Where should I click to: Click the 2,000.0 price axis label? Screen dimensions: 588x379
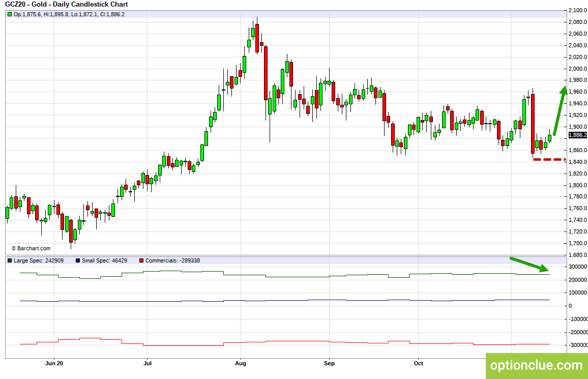point(577,69)
